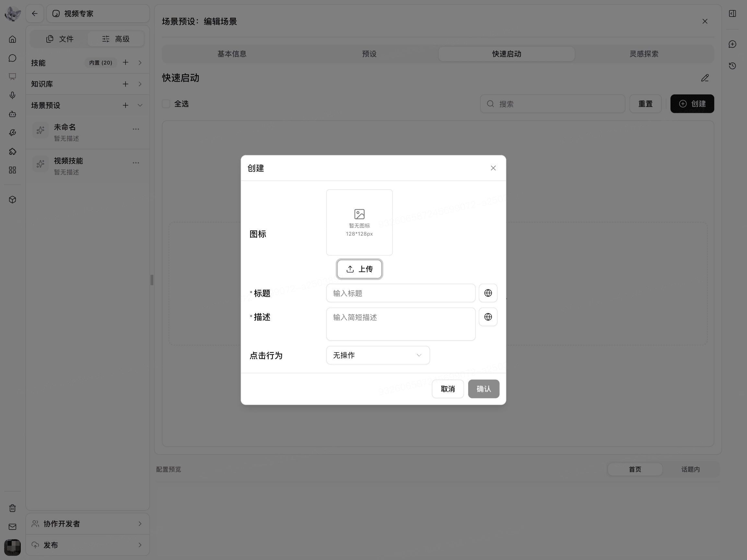This screenshot has height=560, width=747.
Task: Switch to the 灵感探索 tab
Action: (x=644, y=54)
